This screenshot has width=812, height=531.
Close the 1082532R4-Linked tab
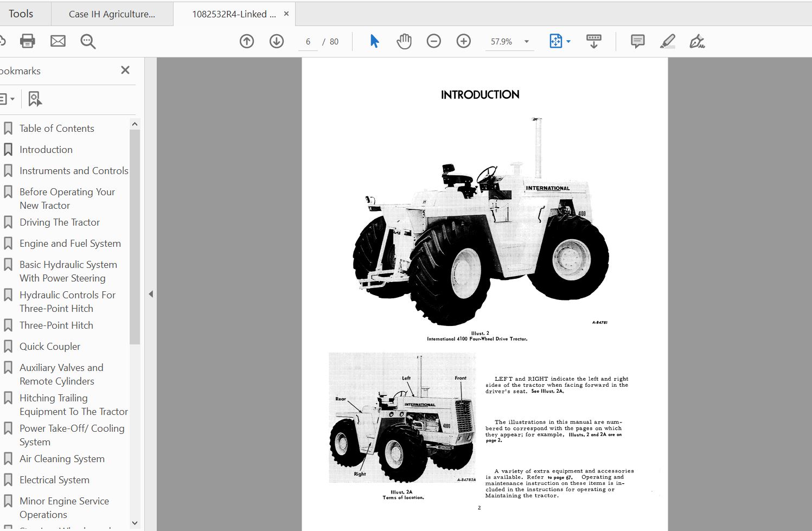point(286,14)
